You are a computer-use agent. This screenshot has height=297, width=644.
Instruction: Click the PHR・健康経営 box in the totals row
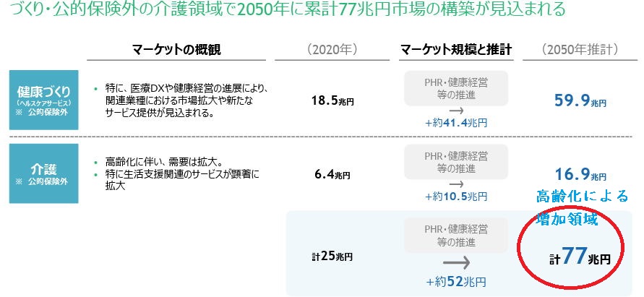click(x=455, y=236)
